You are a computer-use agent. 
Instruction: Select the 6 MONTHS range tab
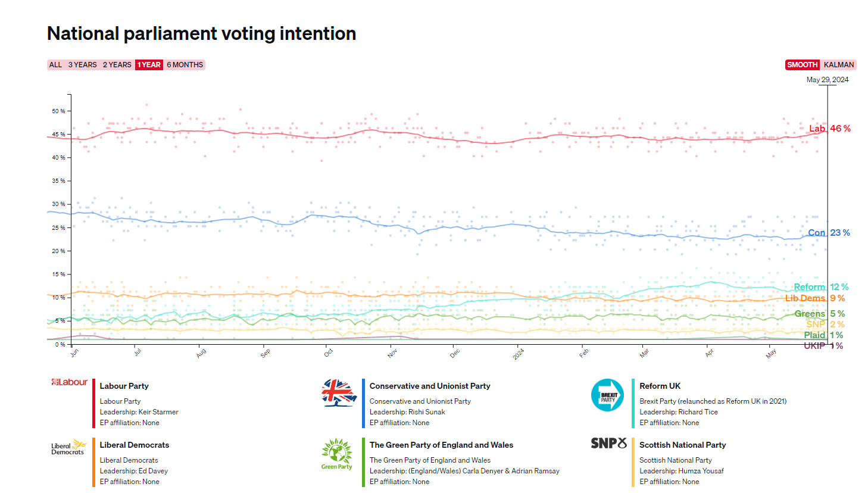185,65
